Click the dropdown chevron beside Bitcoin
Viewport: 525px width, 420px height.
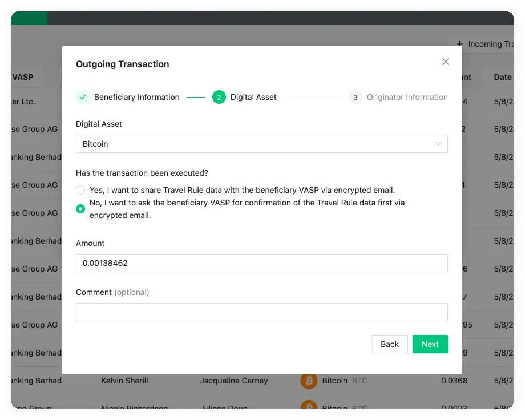pyautogui.click(x=438, y=144)
